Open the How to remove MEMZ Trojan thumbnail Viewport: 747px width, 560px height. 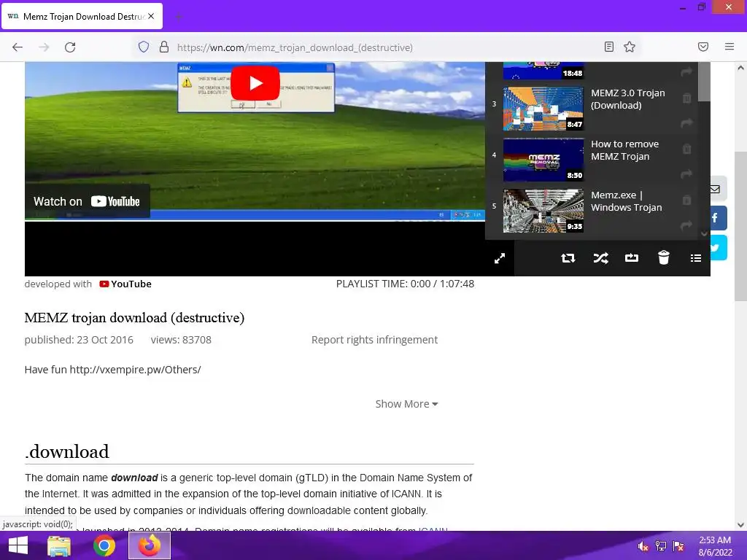point(543,160)
